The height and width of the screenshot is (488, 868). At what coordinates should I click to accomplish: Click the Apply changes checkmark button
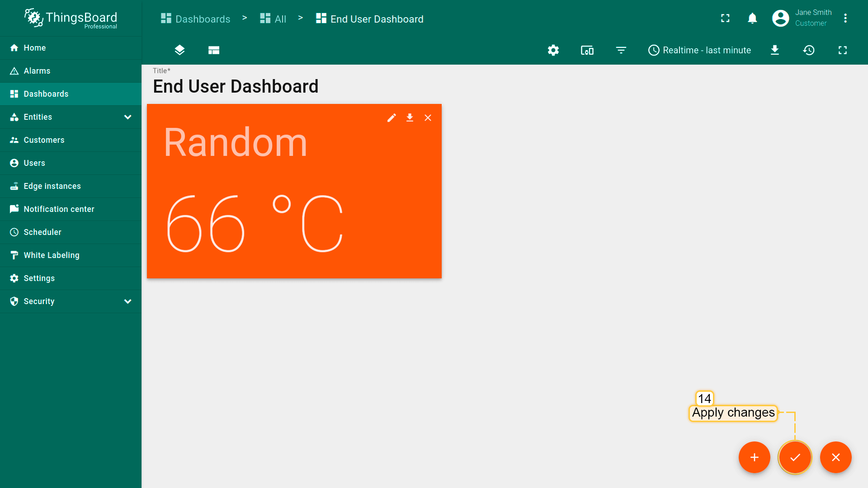click(x=795, y=457)
